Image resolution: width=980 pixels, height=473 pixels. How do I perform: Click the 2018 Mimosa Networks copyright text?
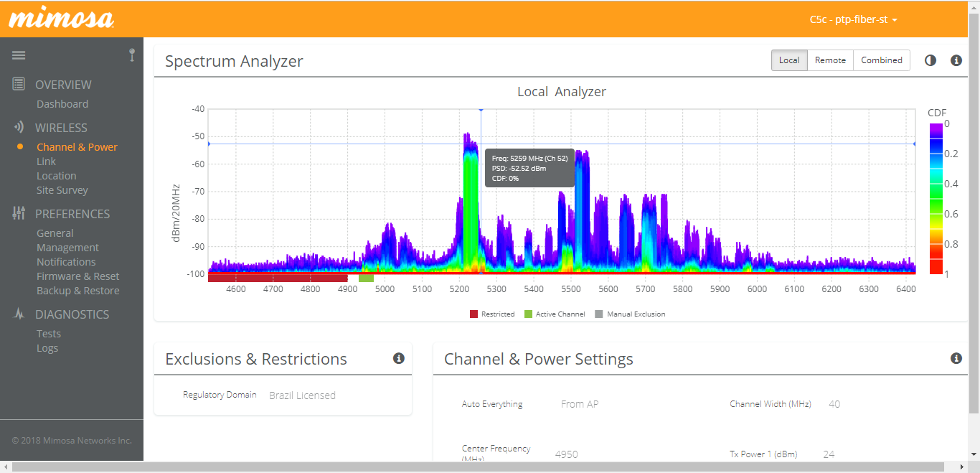72,441
